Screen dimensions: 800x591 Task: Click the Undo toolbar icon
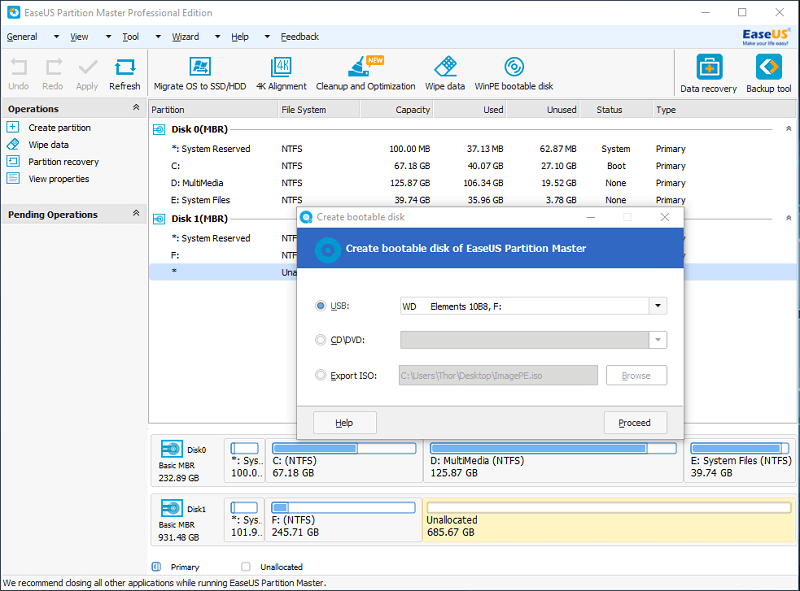pos(19,67)
